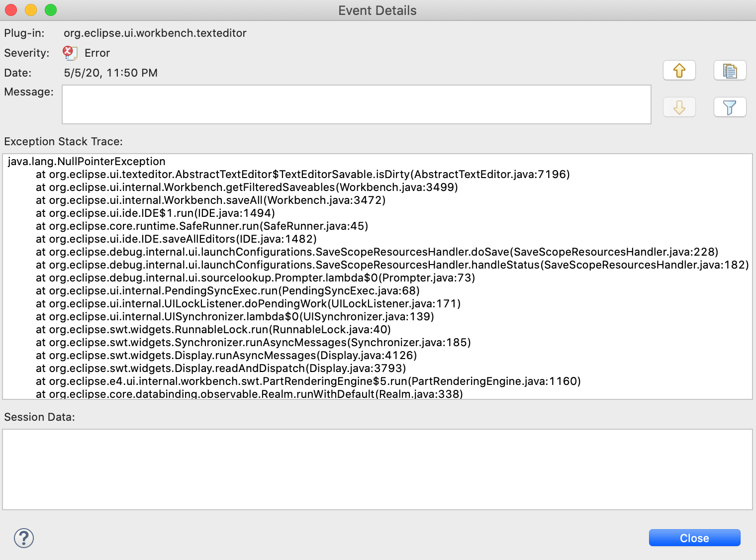The height and width of the screenshot is (560, 756).
Task: Click inside the empty Message text box
Action: (x=356, y=104)
